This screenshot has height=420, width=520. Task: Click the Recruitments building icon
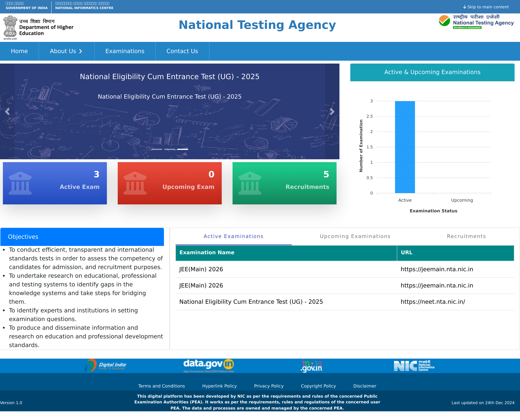[250, 183]
